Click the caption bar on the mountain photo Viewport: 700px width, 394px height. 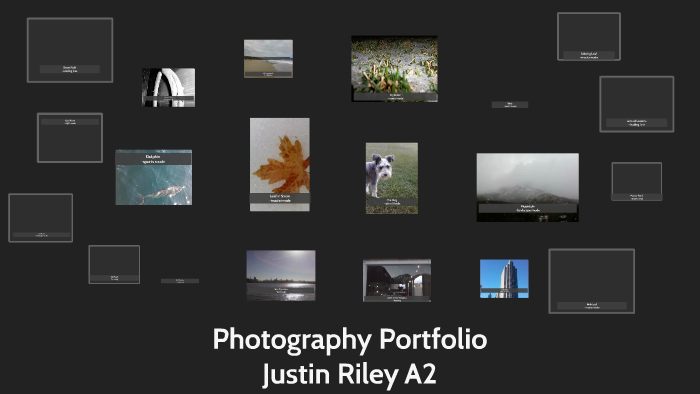pyautogui.click(x=527, y=208)
